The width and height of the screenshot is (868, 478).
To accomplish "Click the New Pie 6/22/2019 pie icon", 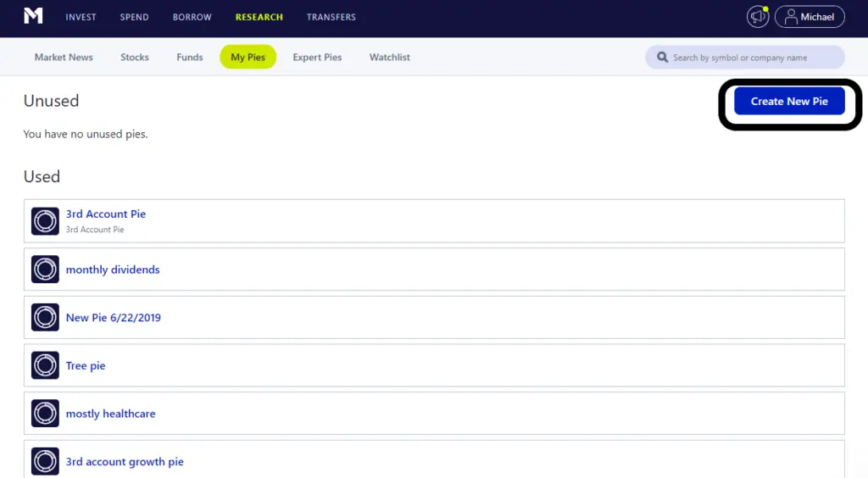I will pyautogui.click(x=45, y=318).
